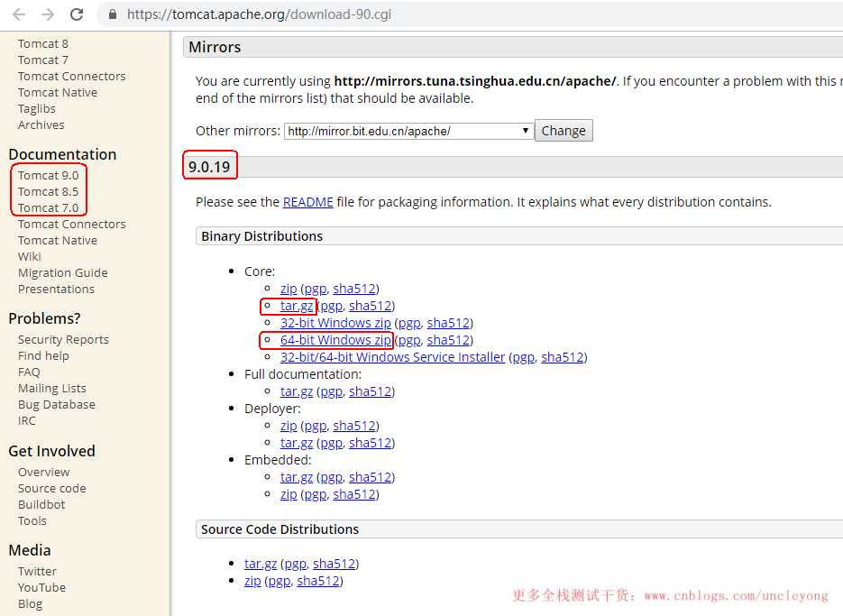The height and width of the screenshot is (616, 843).
Task: Open sha512 for Full documentation tar.gz
Action: pos(370,391)
